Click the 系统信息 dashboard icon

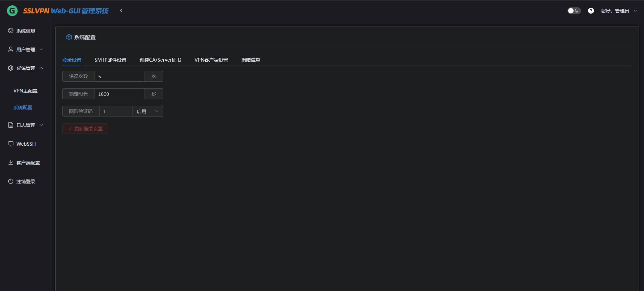11,31
